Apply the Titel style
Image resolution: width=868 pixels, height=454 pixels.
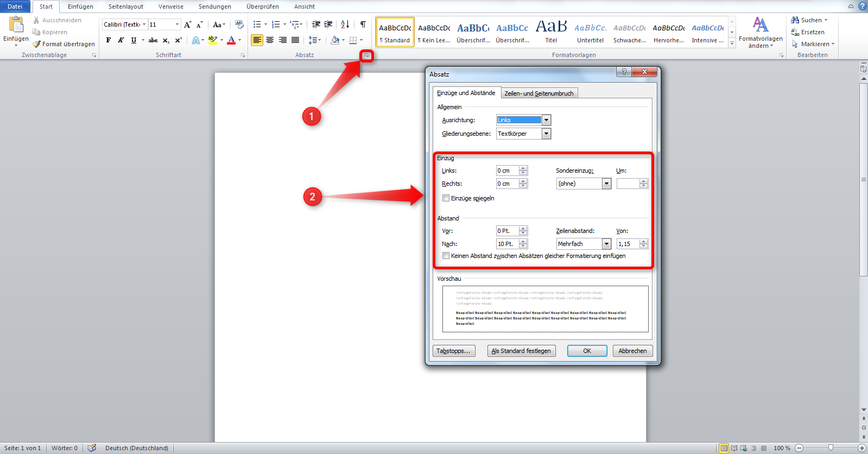[551, 32]
